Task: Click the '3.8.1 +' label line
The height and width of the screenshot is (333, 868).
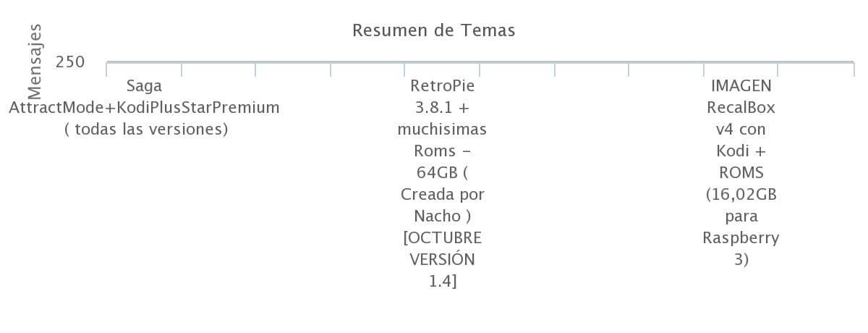Action: pyautogui.click(x=442, y=108)
